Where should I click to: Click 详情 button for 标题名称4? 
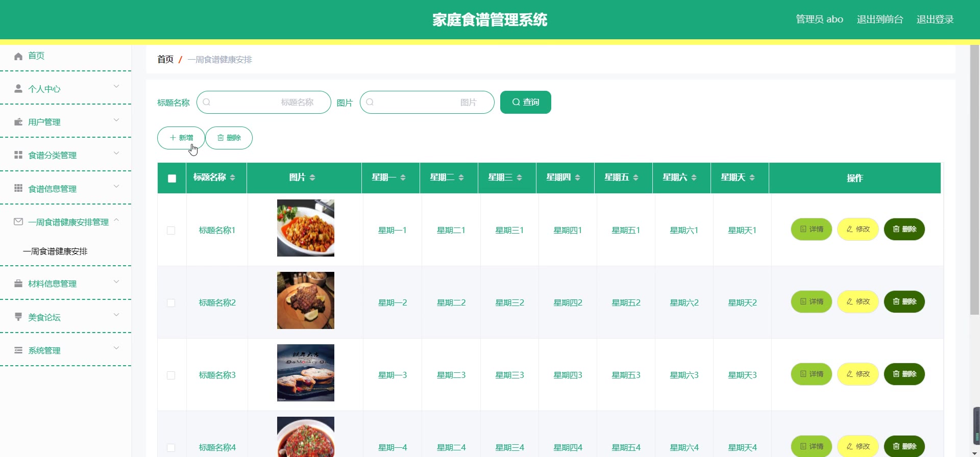(812, 446)
